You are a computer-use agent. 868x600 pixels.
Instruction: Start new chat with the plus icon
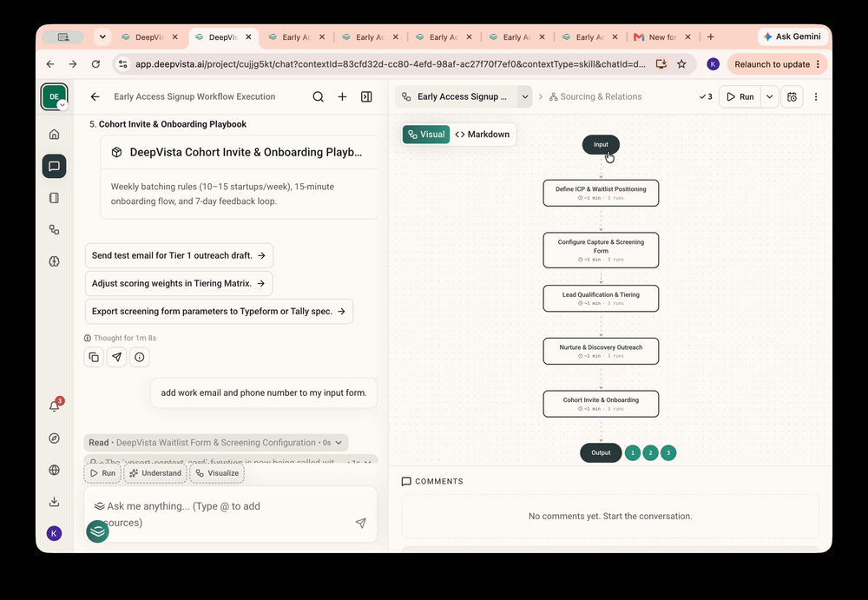pos(343,97)
